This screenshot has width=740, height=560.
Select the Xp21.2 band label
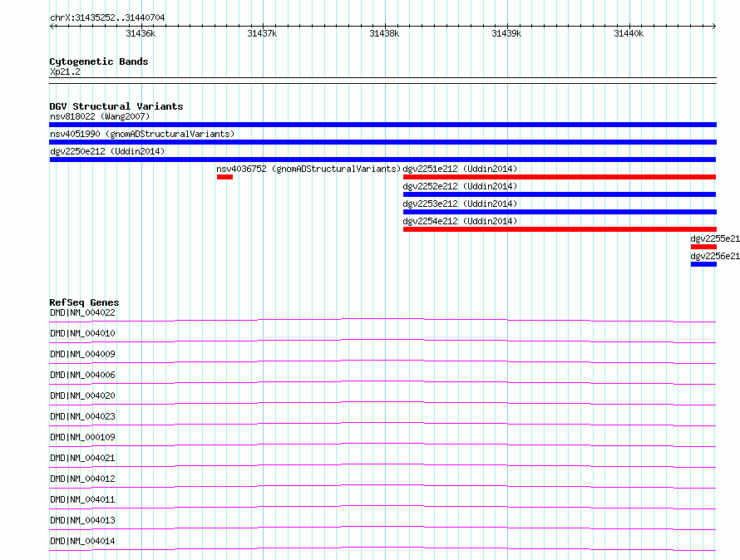pyautogui.click(x=65, y=71)
